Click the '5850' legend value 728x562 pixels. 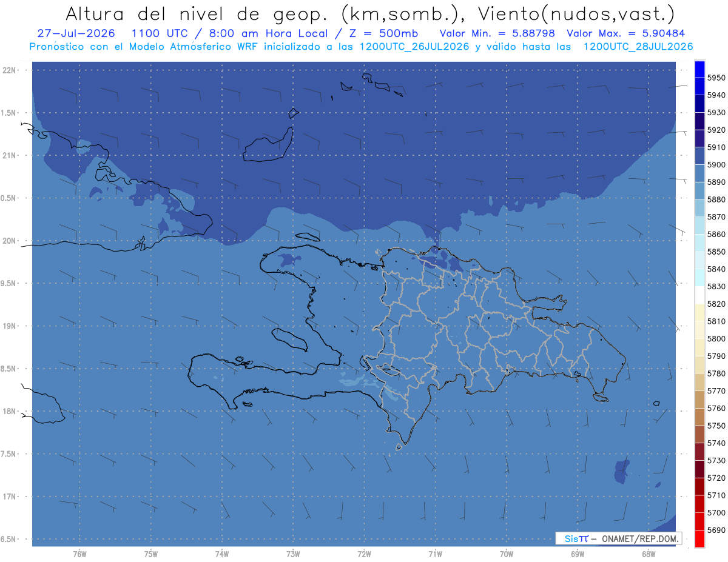pyautogui.click(x=716, y=252)
